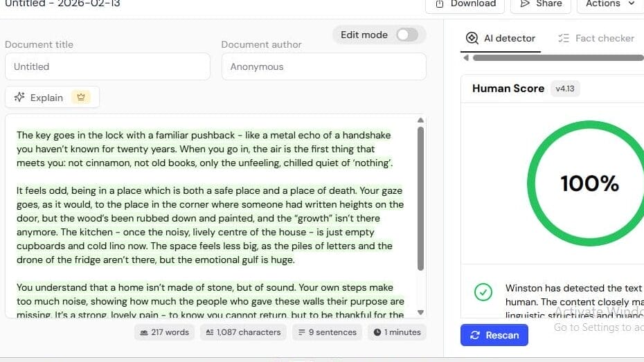Click the Document author input field

click(323, 66)
